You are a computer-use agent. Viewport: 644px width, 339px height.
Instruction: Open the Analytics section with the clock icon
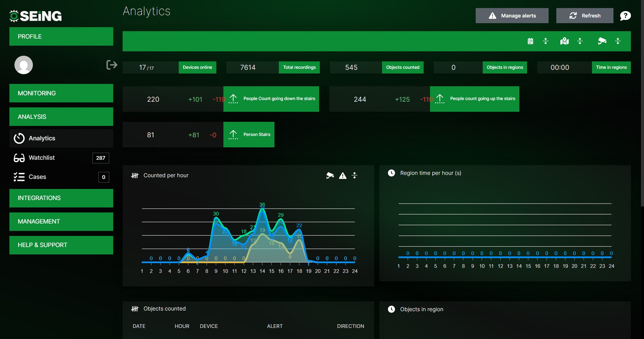19,138
